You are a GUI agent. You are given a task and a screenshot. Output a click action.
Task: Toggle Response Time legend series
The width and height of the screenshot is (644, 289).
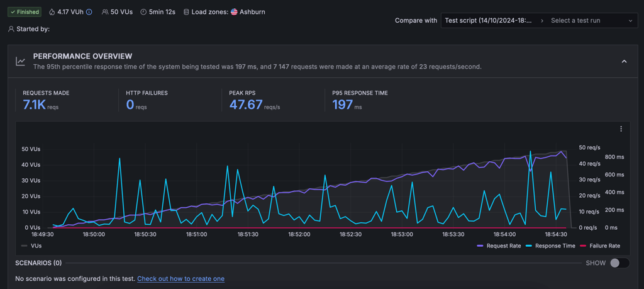(x=550, y=246)
